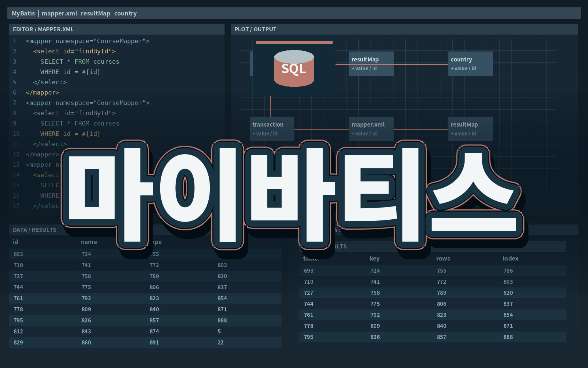
Task: Click 755 in the rows column
Action: coord(442,270)
